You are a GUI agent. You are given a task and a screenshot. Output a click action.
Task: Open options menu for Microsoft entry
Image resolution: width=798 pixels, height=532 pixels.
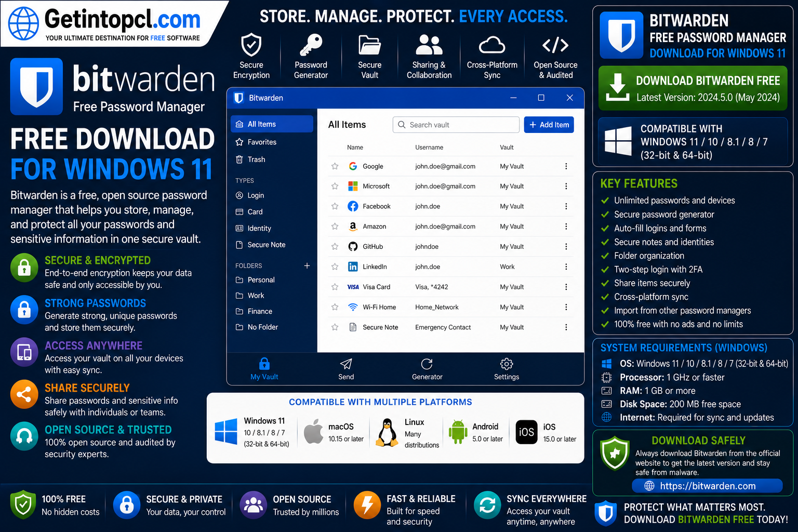(566, 186)
